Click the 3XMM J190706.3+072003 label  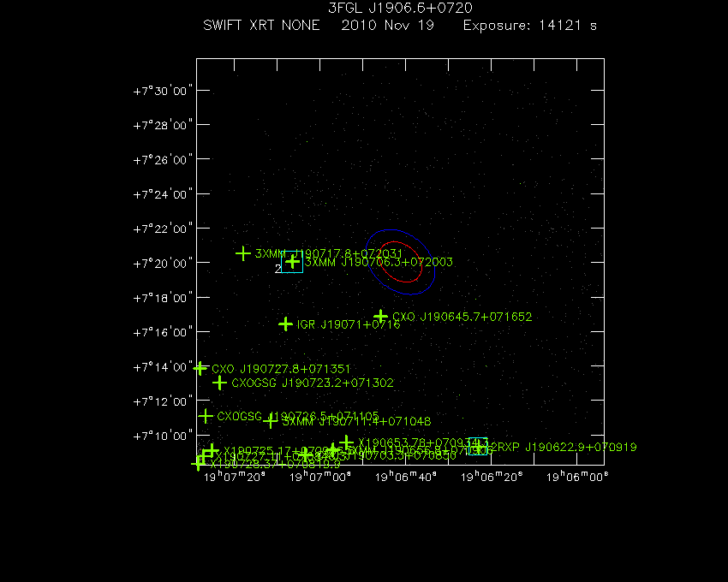(379, 262)
